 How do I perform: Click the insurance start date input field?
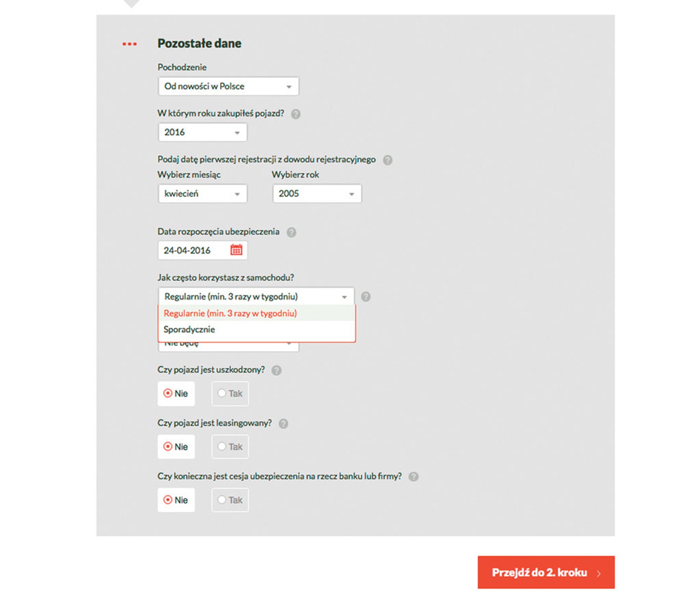coord(192,250)
